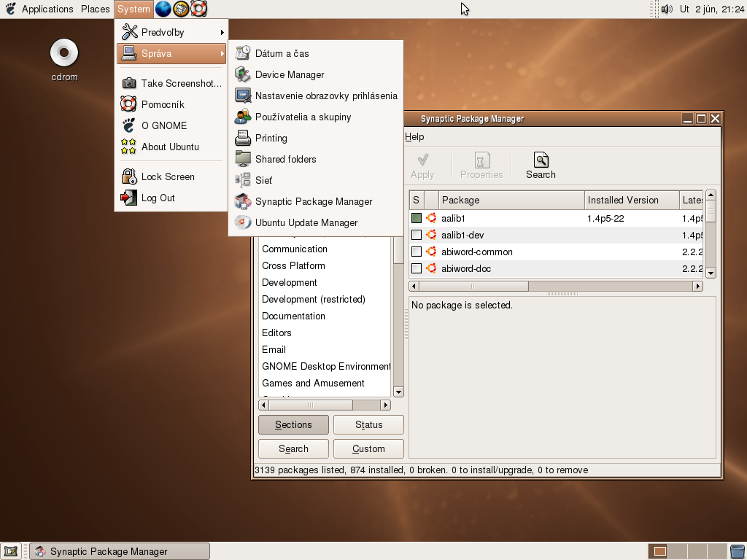Image resolution: width=747 pixels, height=560 pixels.
Task: Click the Properties toolbar button
Action: click(481, 166)
